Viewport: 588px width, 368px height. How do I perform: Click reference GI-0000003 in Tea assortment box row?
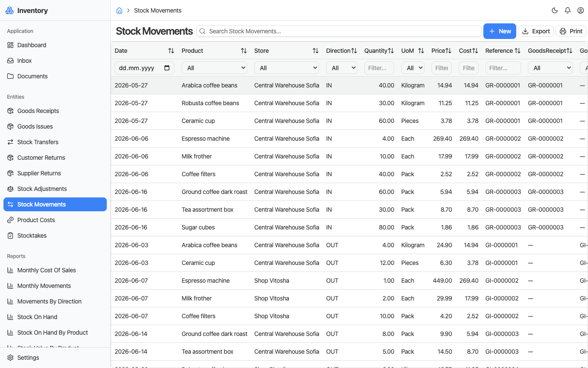502,352
